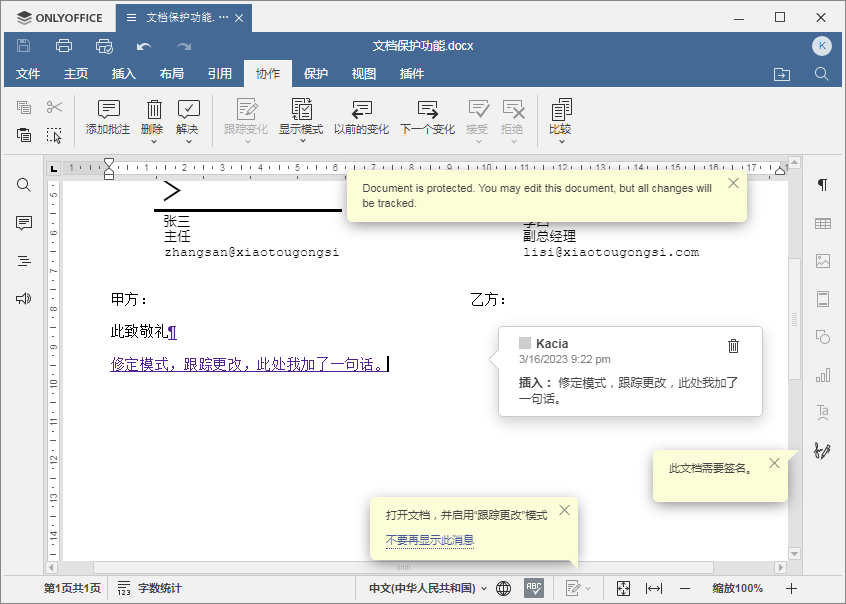846x604 pixels.
Task: Open the 文件 tab
Action: pyautogui.click(x=28, y=74)
